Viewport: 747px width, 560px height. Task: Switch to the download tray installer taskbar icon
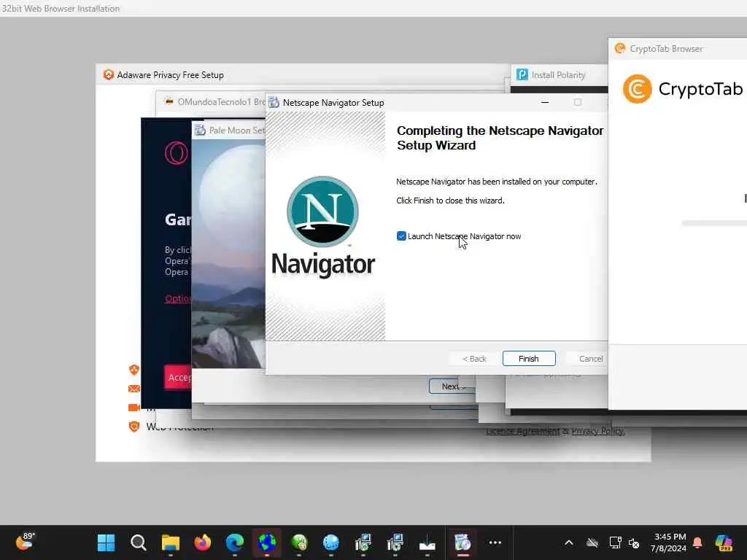coord(427,542)
